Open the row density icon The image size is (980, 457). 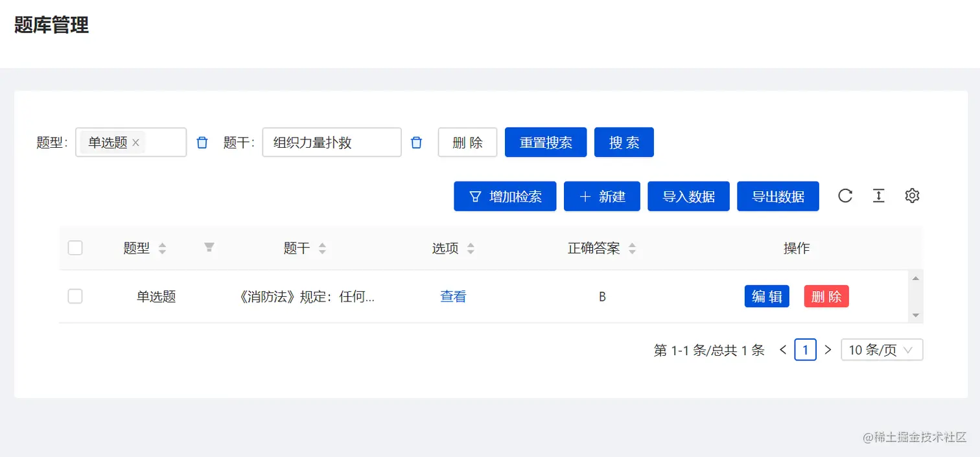tap(879, 196)
